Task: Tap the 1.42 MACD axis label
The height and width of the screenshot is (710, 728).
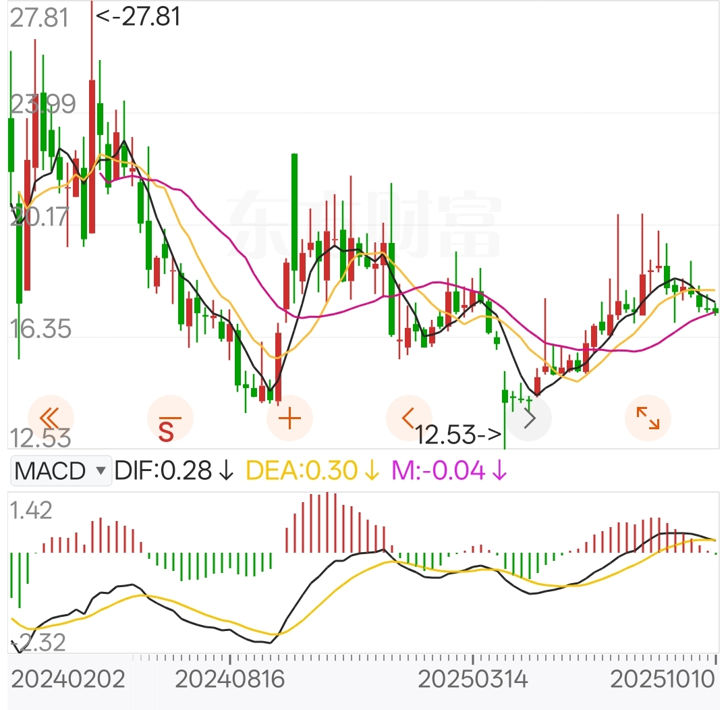Action: click(x=31, y=510)
